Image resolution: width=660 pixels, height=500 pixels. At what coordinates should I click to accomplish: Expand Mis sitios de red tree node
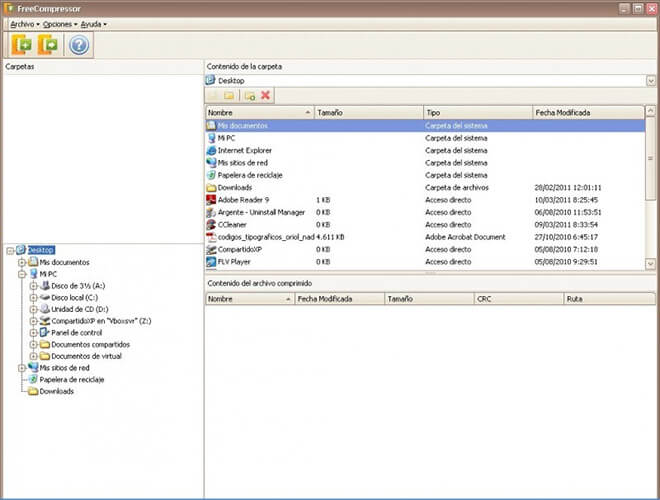tap(22, 368)
